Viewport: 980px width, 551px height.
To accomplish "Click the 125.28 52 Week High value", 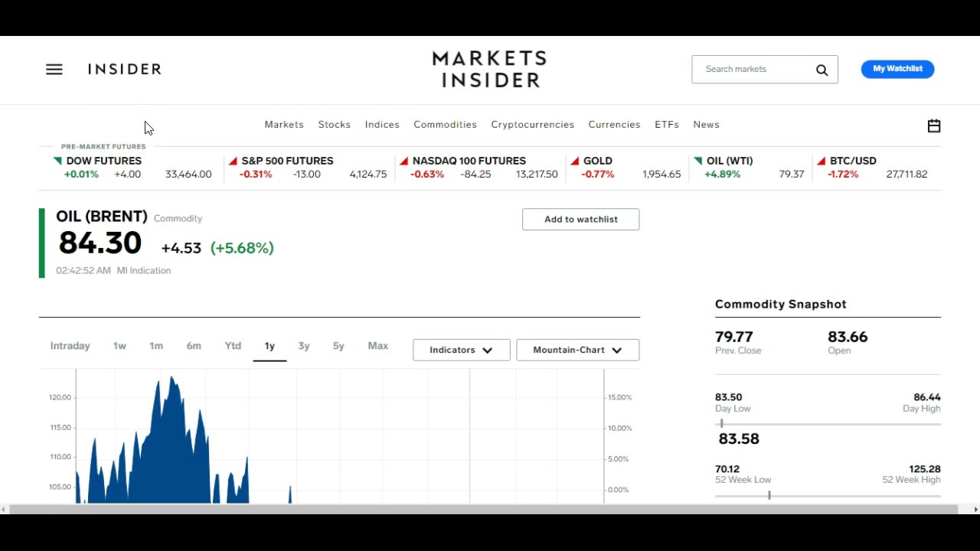I will 925,469.
